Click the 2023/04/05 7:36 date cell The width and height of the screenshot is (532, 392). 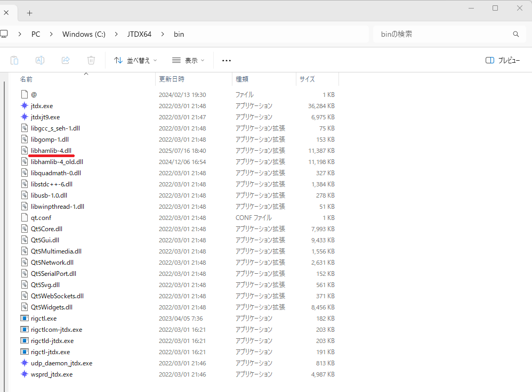pos(181,318)
